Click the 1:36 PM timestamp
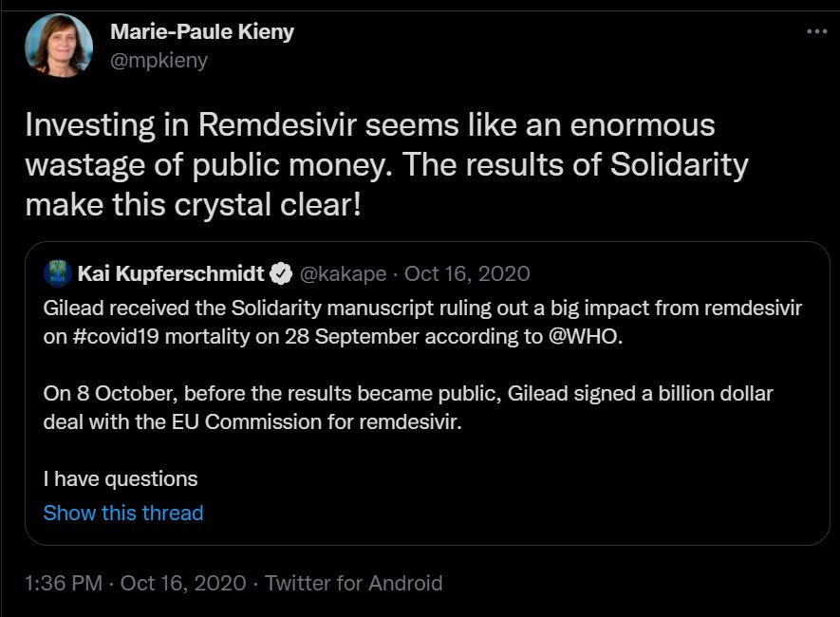This screenshot has height=617, width=840. (64, 583)
